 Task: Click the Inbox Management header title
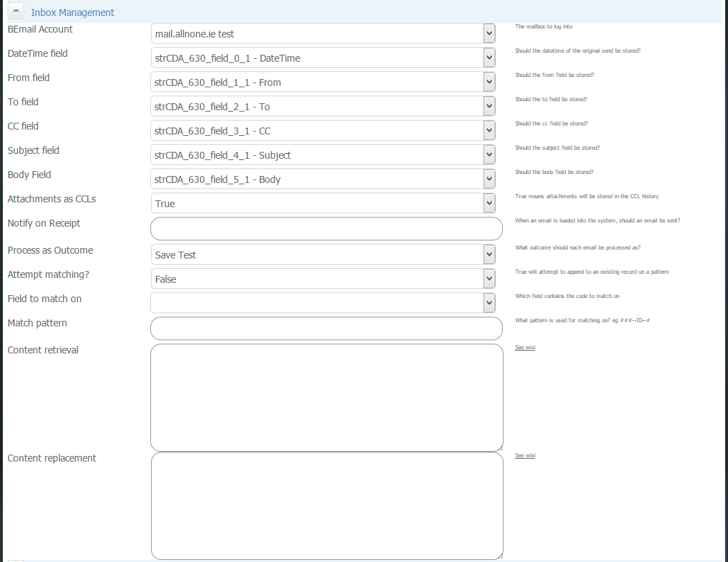pos(72,12)
